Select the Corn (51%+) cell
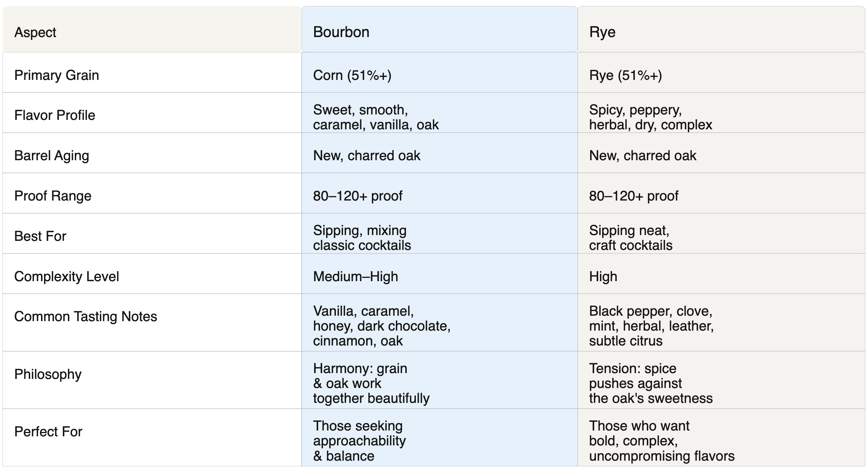 (x=352, y=75)
